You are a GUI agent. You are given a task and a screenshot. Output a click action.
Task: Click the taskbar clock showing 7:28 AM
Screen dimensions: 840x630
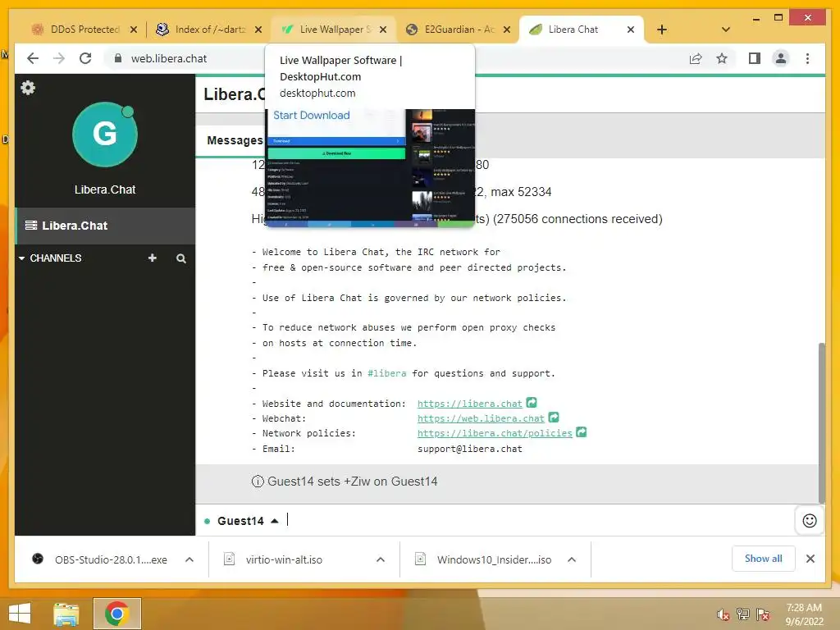point(804,614)
